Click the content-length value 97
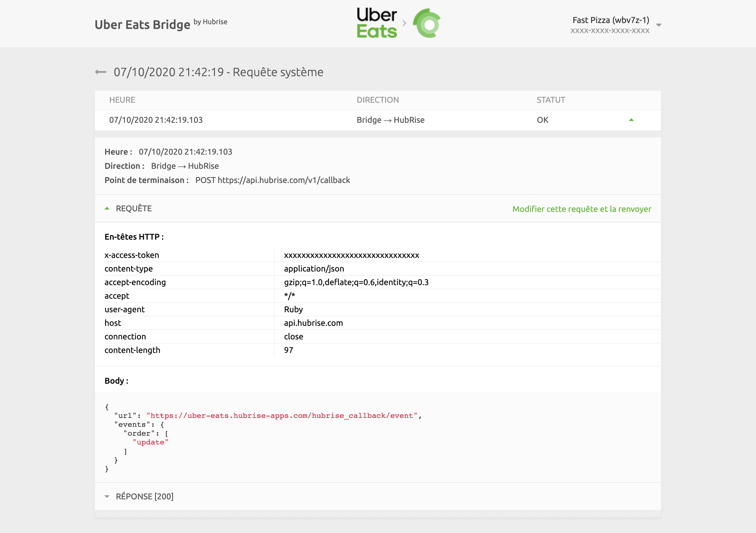This screenshot has height=533, width=756. 289,350
